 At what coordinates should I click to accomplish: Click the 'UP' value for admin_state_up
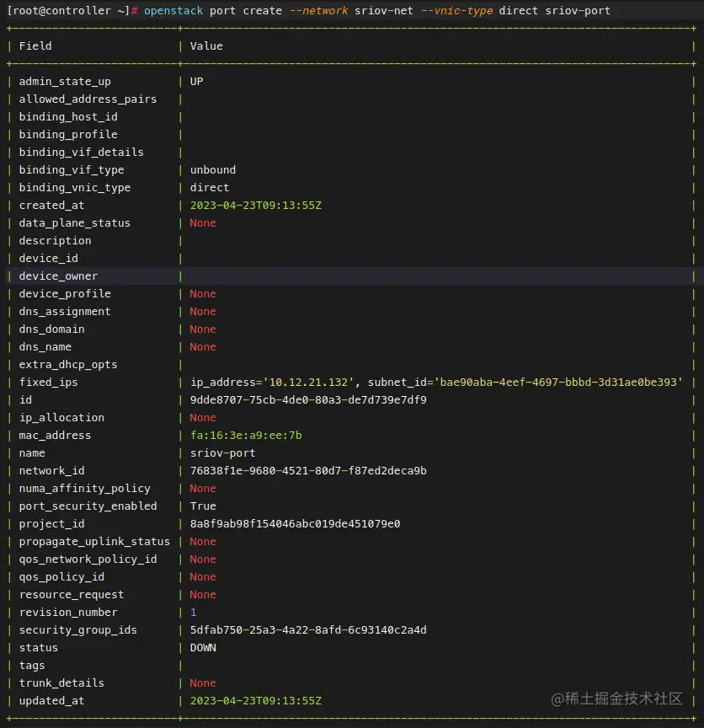pos(197,82)
